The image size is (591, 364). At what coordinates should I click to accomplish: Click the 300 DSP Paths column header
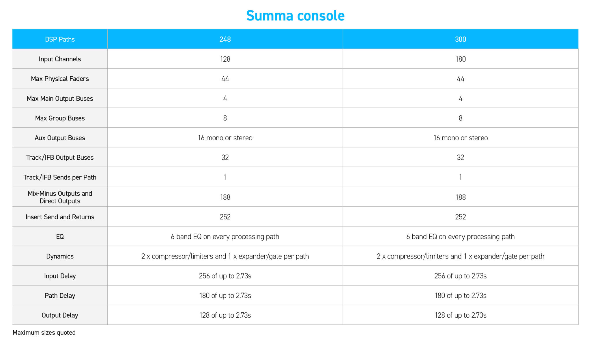[460, 39]
